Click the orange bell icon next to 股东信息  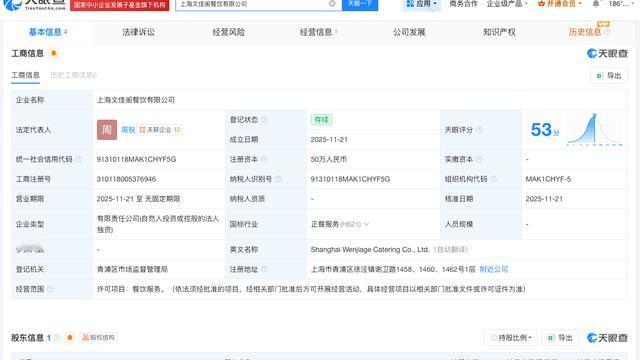point(70,338)
